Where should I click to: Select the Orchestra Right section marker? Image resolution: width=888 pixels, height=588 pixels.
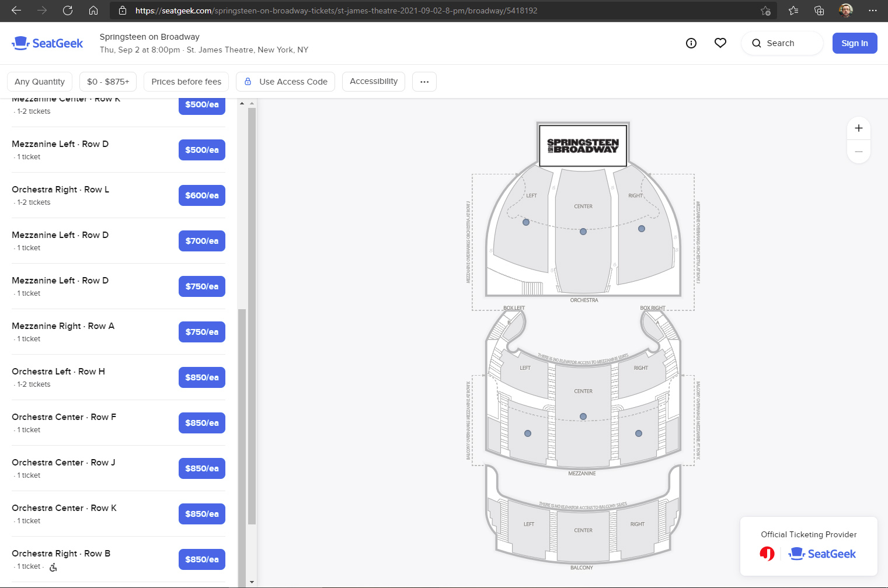point(642,229)
